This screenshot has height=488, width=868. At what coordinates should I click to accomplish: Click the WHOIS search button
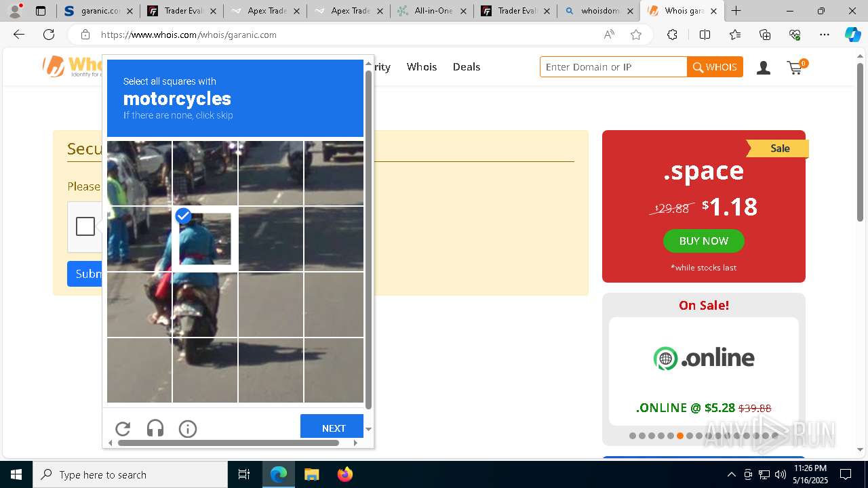[x=715, y=67]
